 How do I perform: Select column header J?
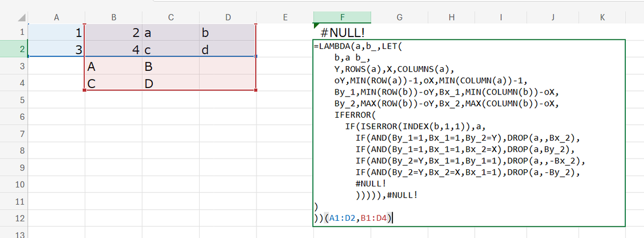552,17
